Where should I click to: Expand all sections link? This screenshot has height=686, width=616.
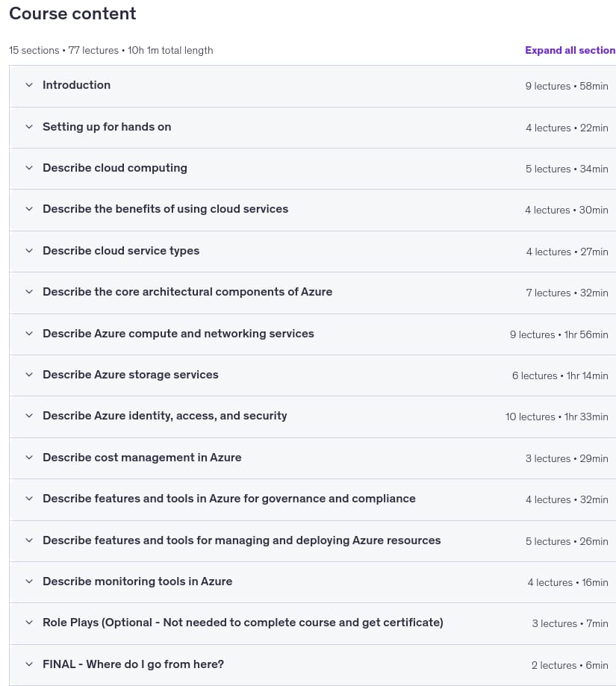click(570, 50)
